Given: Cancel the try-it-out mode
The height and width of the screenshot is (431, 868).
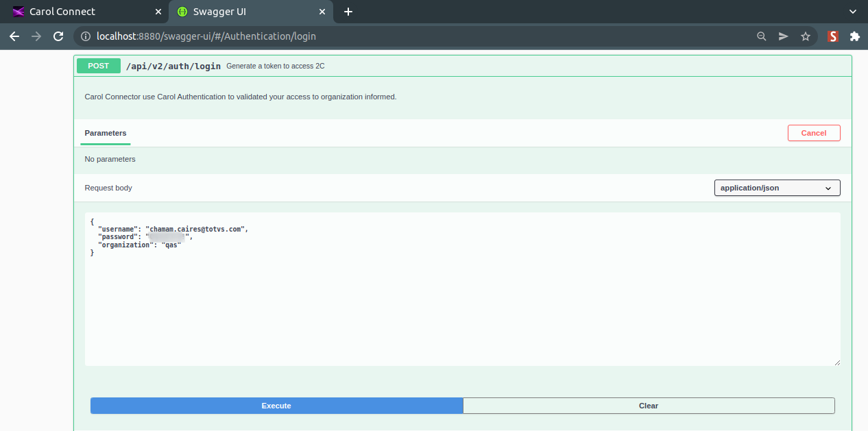Looking at the screenshot, I should 814,133.
